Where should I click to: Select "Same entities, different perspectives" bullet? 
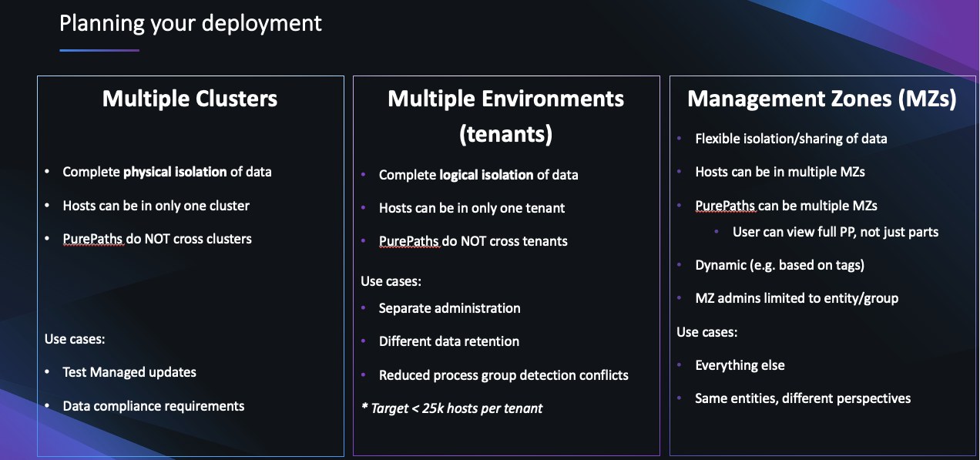point(803,398)
